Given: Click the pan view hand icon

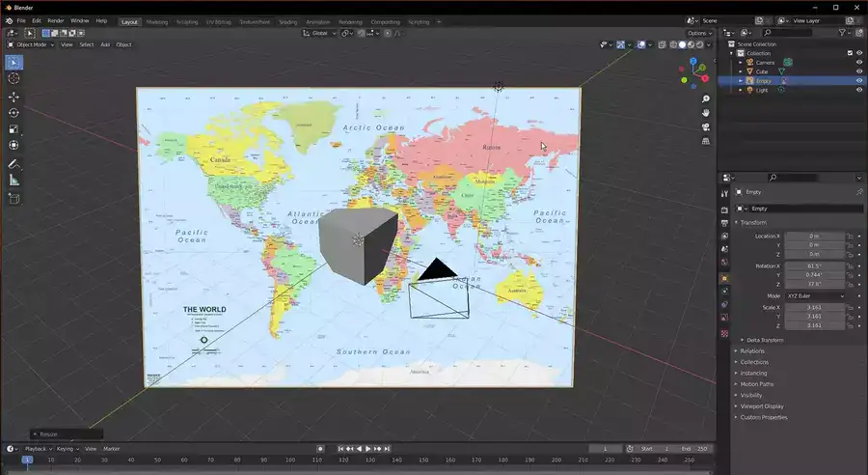Looking at the screenshot, I should [x=706, y=113].
